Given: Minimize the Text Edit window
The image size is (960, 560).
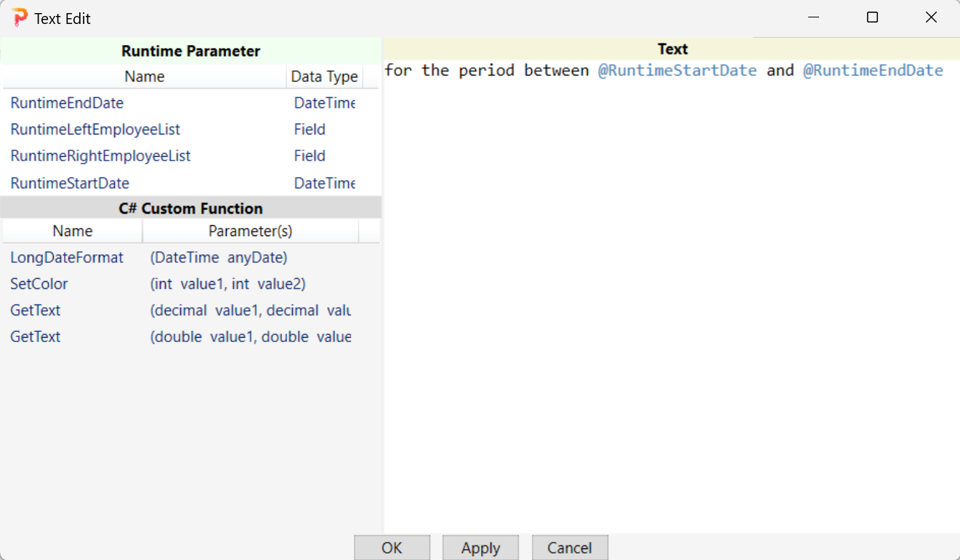Looking at the screenshot, I should click(x=815, y=17).
